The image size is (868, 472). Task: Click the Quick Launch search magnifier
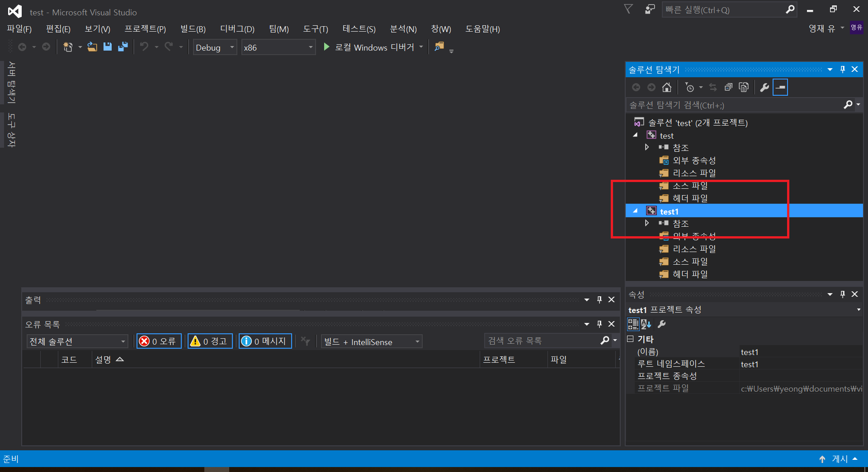790,9
